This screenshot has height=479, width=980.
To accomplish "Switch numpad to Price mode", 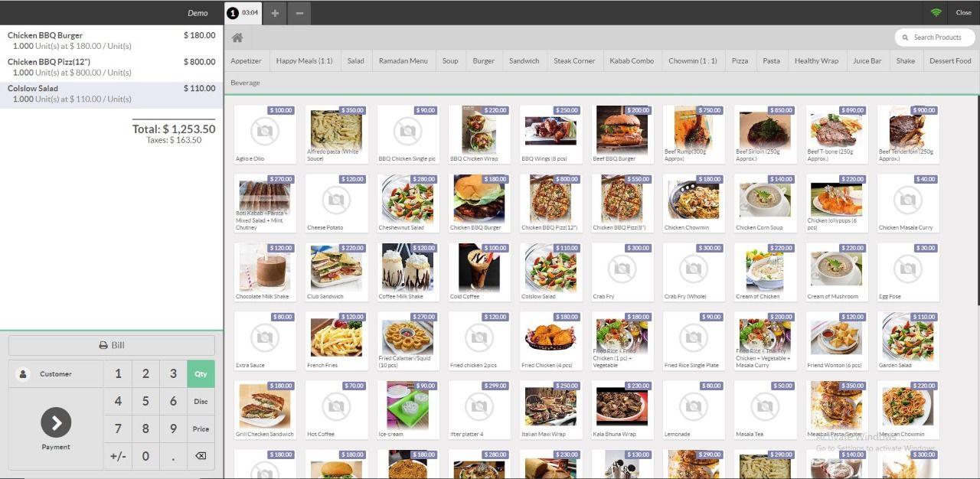I will 201,429.
